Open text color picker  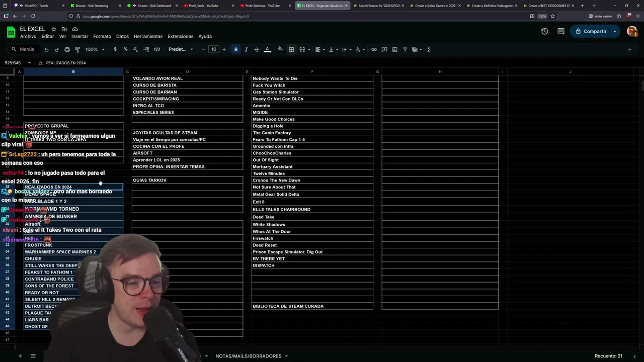(x=267, y=49)
